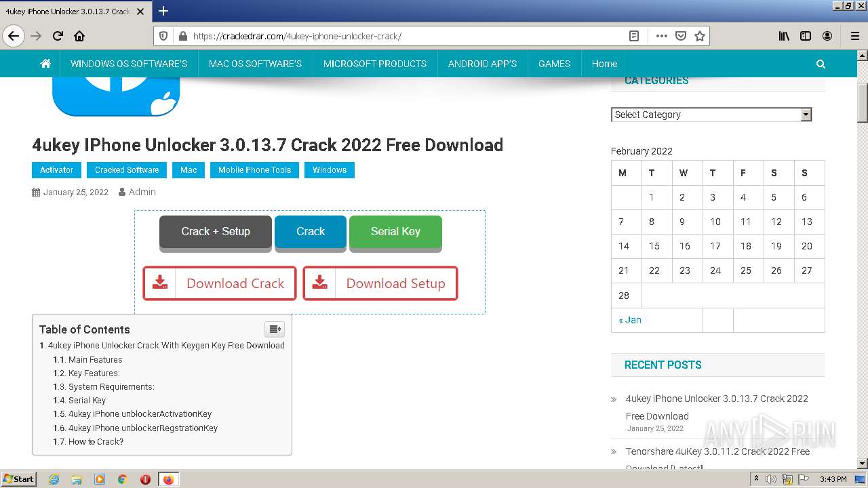The width and height of the screenshot is (868, 488).
Task: Open WINDOWS OS SOFTWARE'S menu
Action: [129, 64]
